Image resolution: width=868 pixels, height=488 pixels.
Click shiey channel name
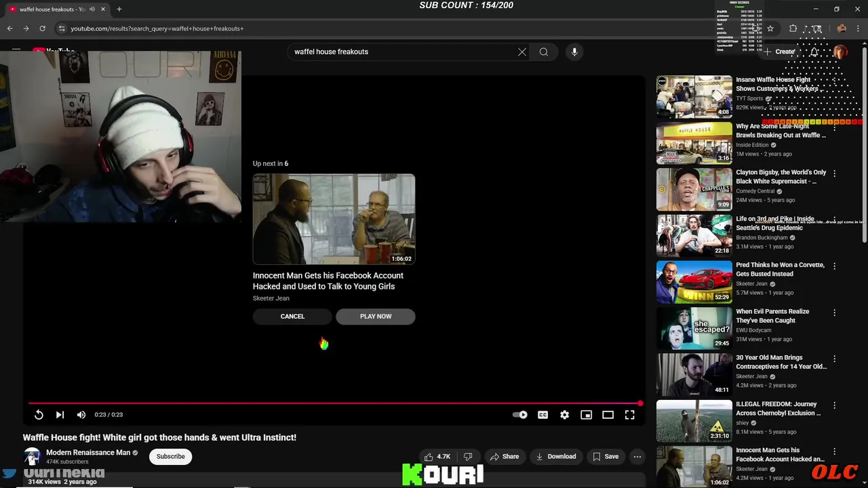coord(743,423)
